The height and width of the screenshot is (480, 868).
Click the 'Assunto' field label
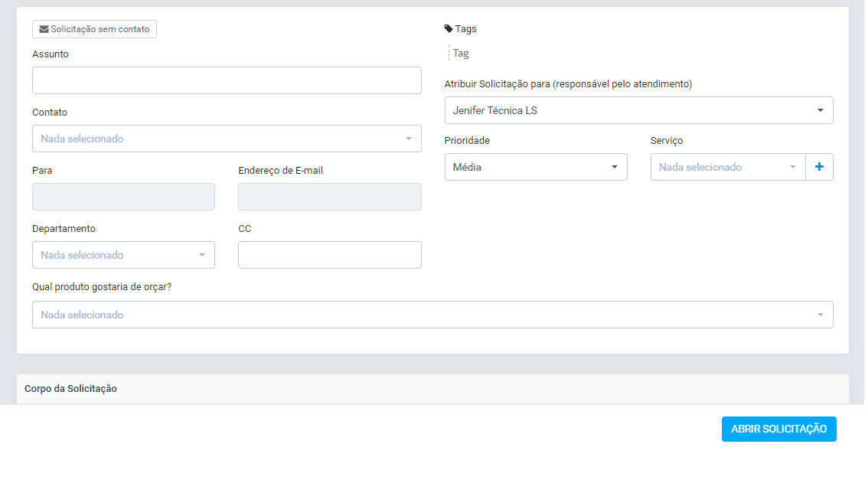coord(51,54)
